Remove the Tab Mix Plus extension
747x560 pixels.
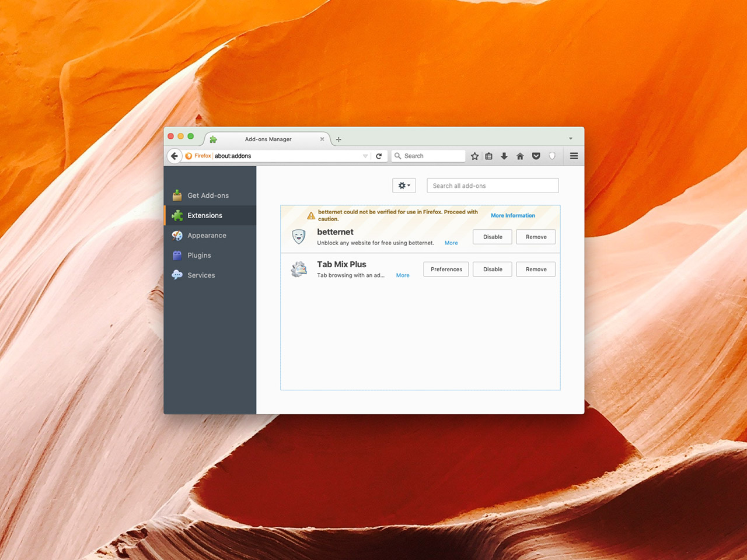(x=536, y=269)
